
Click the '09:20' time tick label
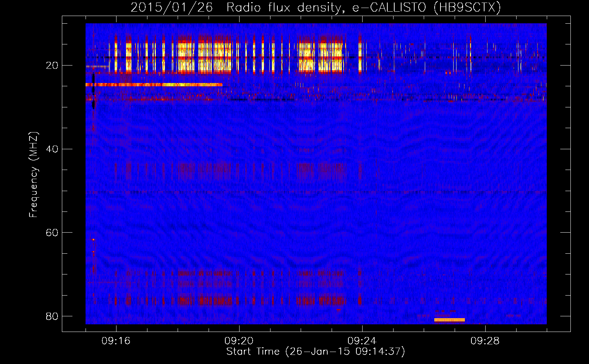[239, 341]
